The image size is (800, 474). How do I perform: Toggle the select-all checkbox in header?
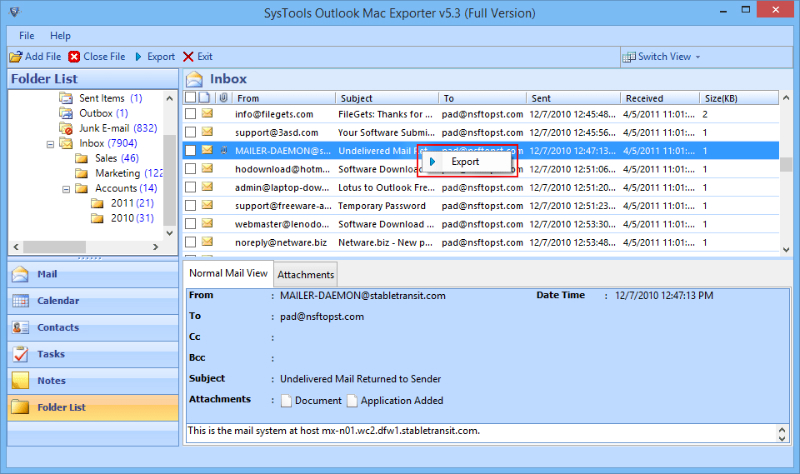[x=190, y=97]
